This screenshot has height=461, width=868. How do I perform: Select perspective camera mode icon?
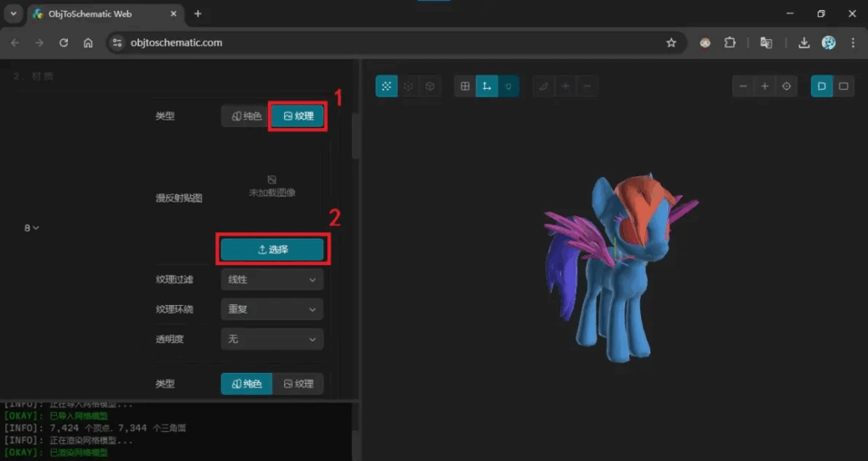pos(822,86)
